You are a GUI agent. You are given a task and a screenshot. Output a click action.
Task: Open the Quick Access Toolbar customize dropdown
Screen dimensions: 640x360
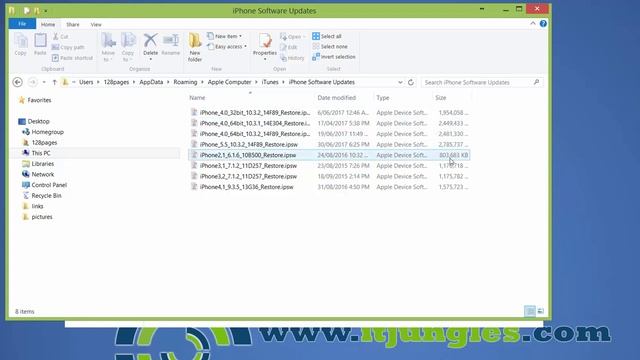[x=46, y=11]
